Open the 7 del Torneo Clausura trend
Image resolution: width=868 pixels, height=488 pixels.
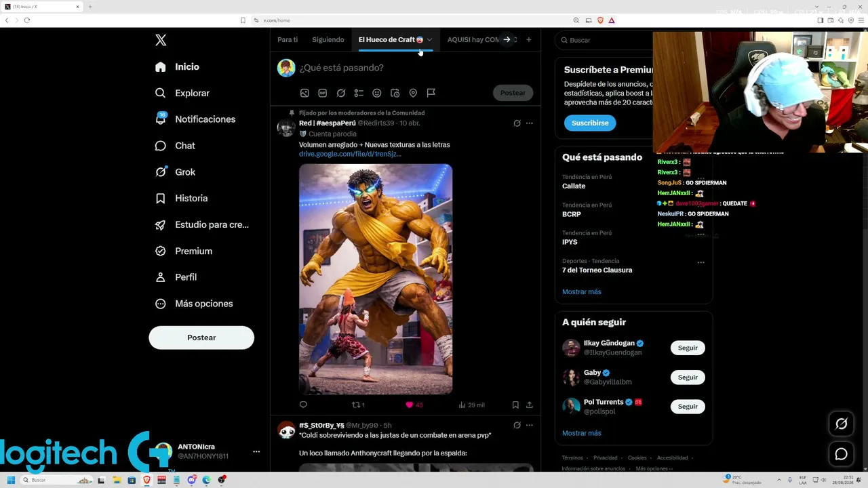[597, 270]
